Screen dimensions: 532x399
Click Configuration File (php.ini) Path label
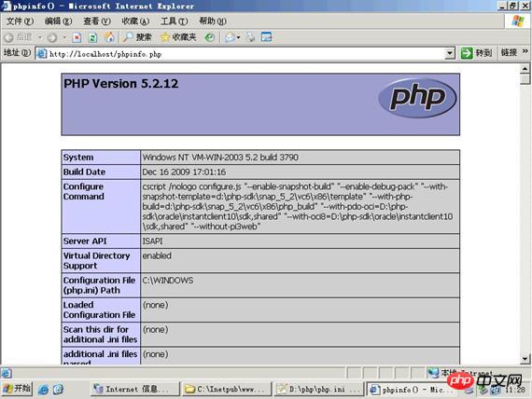[99, 285]
